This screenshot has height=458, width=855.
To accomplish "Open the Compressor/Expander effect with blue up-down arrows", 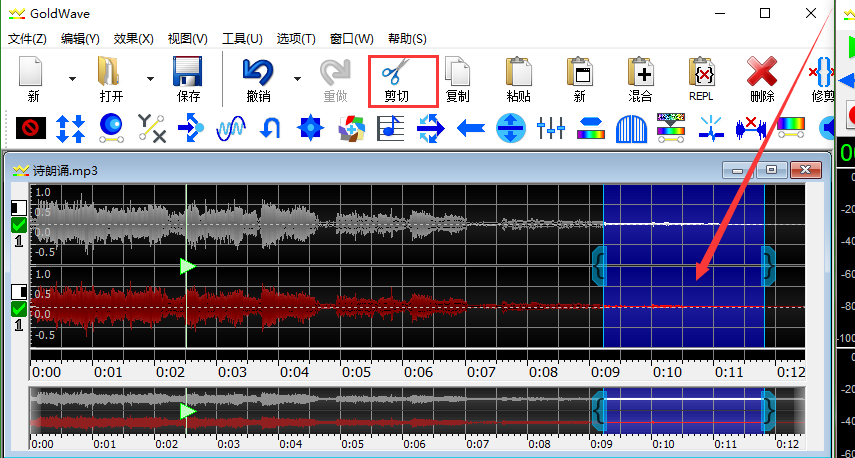I will tap(71, 128).
